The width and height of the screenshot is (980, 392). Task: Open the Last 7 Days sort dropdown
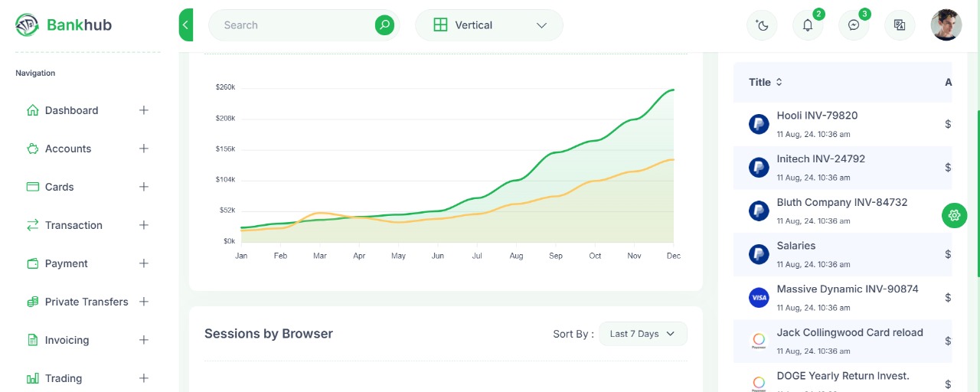pos(642,334)
